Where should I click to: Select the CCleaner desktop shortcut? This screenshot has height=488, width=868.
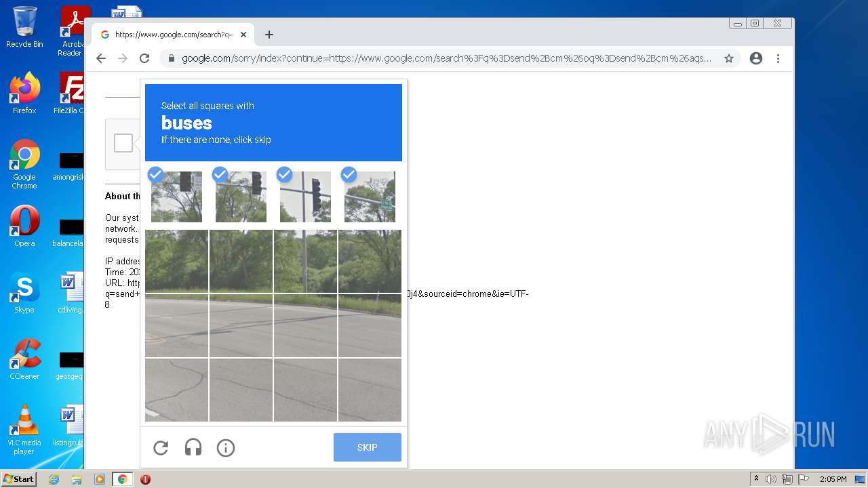[x=24, y=359]
